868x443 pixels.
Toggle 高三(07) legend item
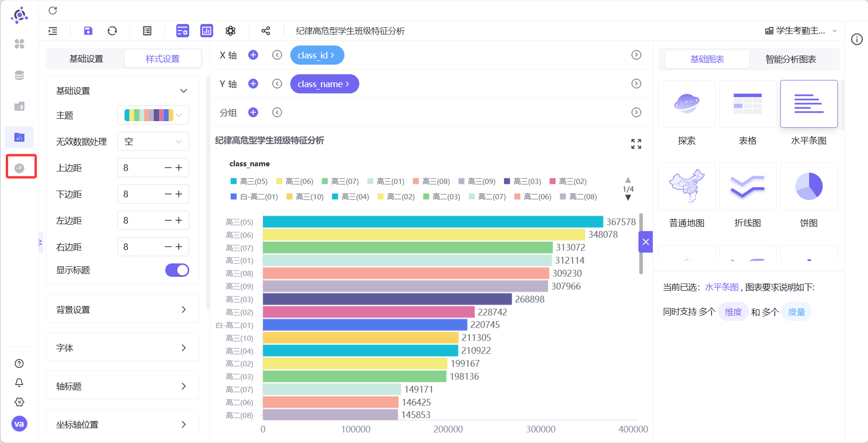(x=340, y=182)
